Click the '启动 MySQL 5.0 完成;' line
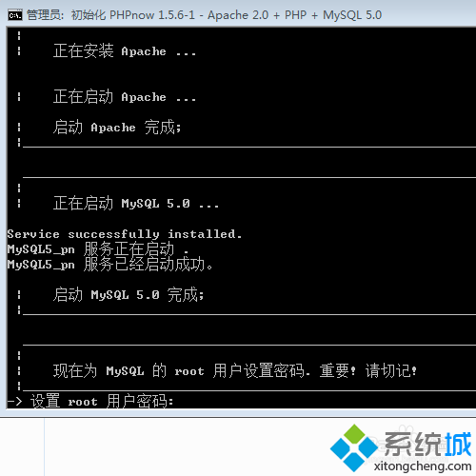Screen dimensions: 476x476 129,295
